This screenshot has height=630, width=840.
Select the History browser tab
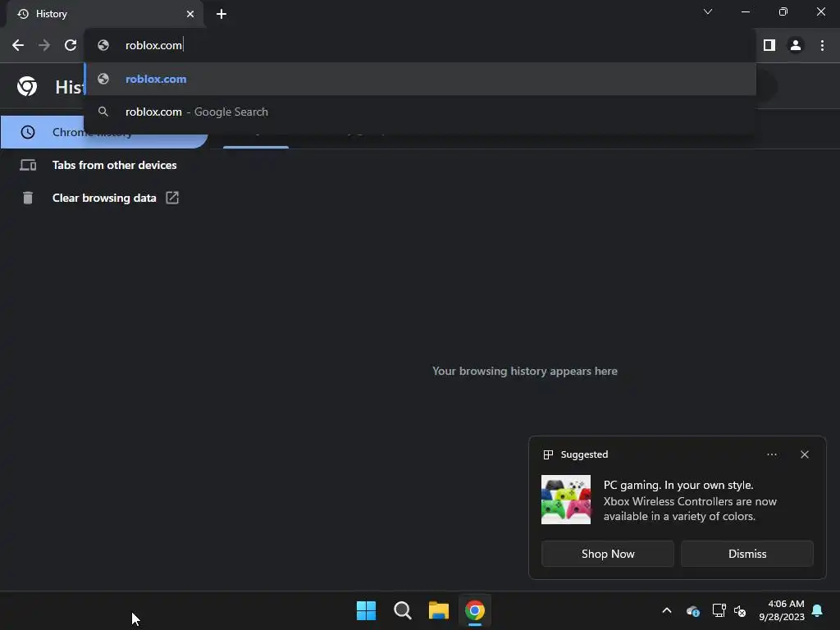(x=105, y=14)
